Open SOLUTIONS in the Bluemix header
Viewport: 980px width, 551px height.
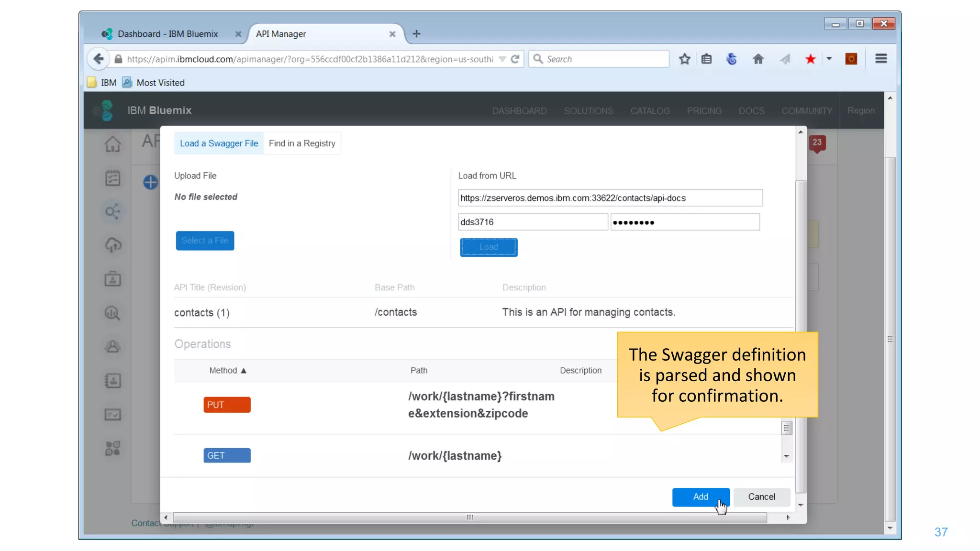(588, 111)
